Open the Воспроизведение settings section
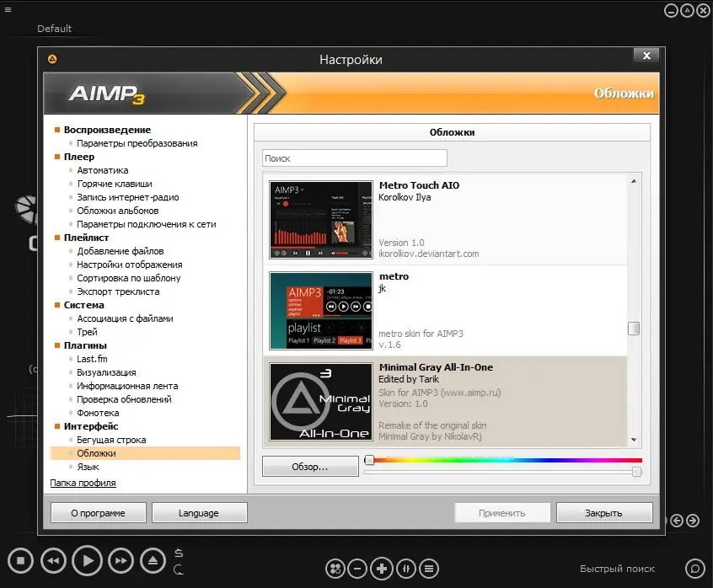The width and height of the screenshot is (713, 588). click(107, 130)
